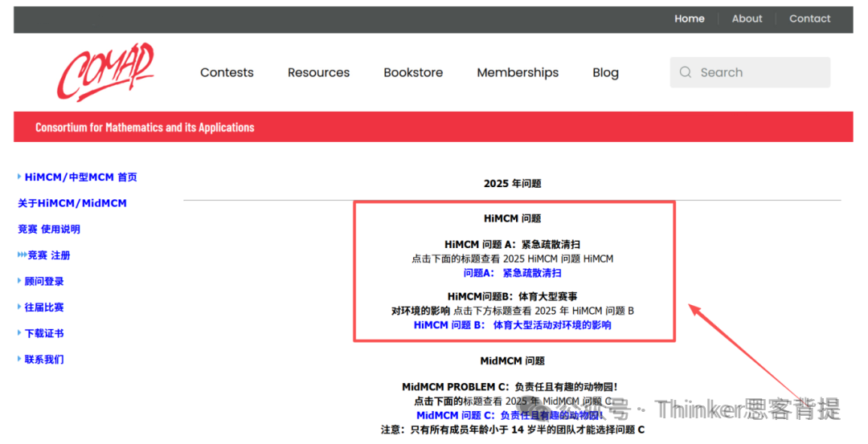Image resolution: width=868 pixels, height=444 pixels.
Task: Open 关于HiMCM/MidMCM sidebar link
Action: [72, 203]
